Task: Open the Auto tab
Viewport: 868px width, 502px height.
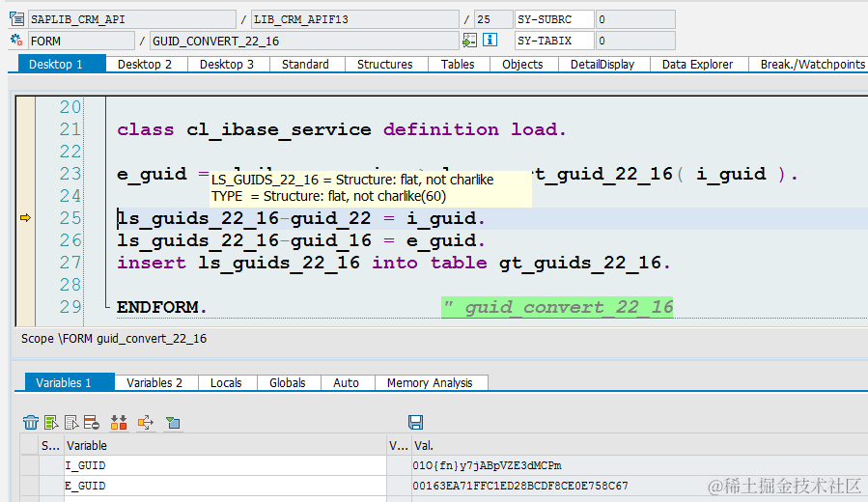Action: click(346, 382)
